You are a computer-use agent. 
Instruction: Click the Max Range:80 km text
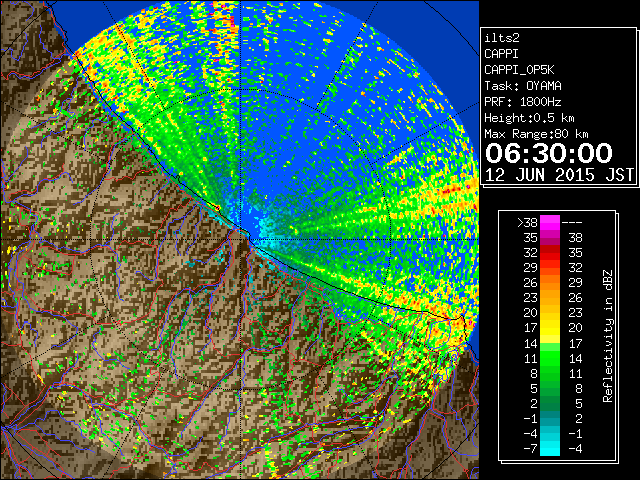[x=536, y=134]
